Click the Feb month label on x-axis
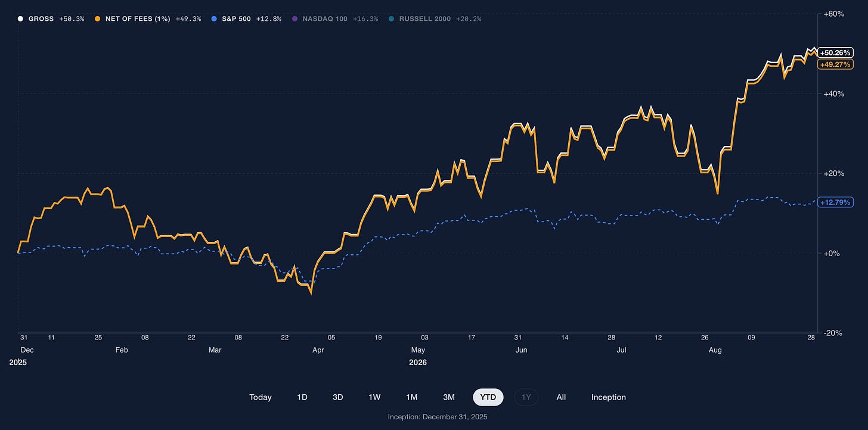 [121, 350]
